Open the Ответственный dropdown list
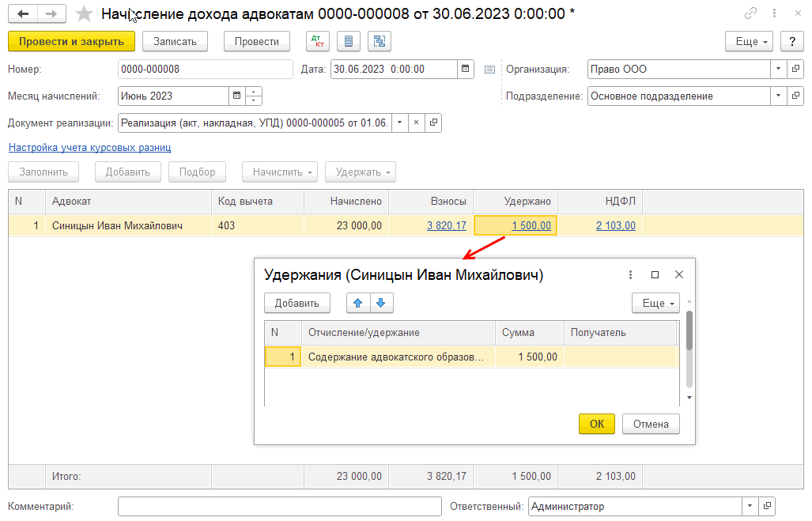The width and height of the screenshot is (812, 521). pos(749,506)
